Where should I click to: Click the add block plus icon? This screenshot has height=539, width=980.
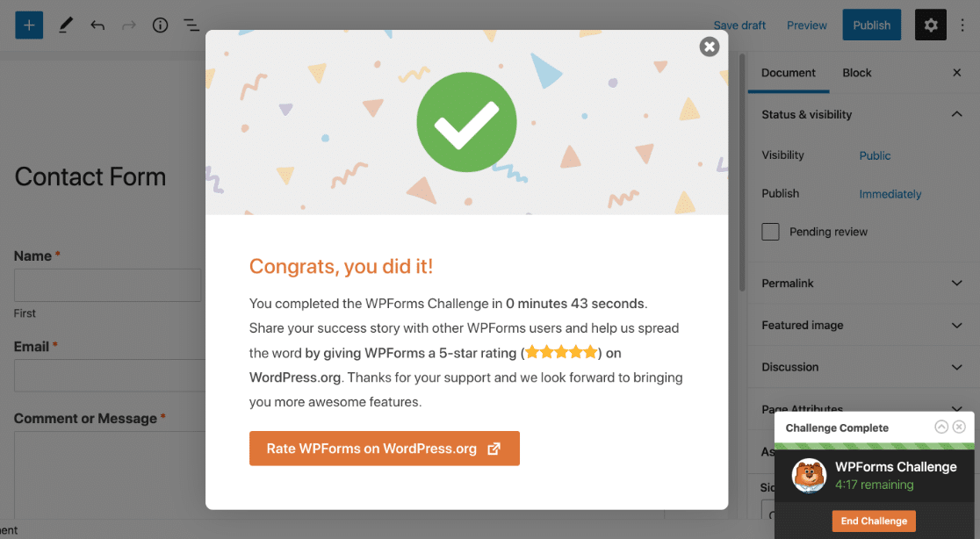pyautogui.click(x=29, y=25)
